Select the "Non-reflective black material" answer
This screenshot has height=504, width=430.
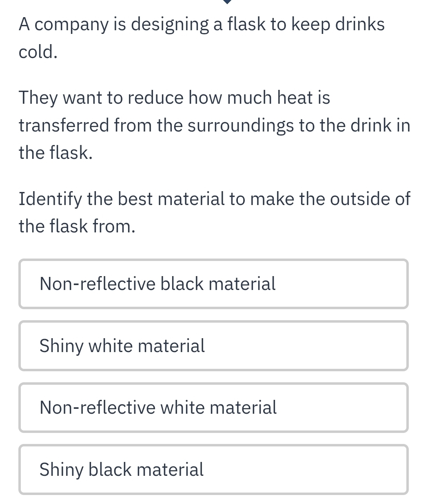(213, 284)
